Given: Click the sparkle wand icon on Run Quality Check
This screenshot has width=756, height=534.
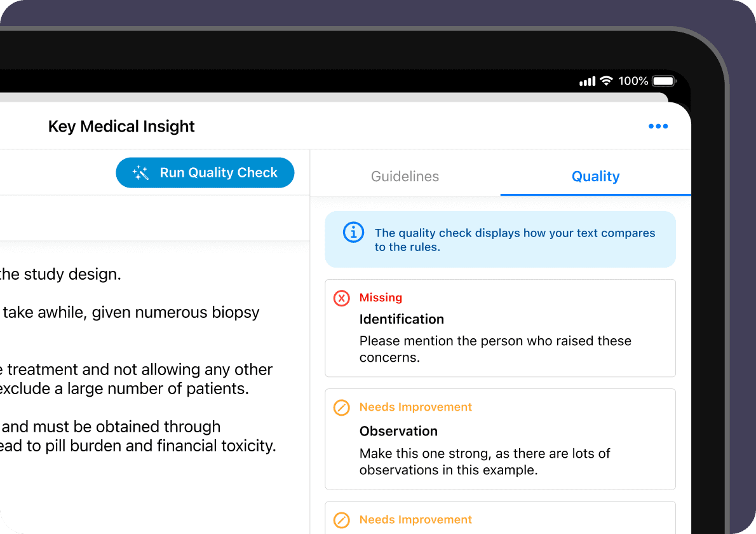Looking at the screenshot, I should point(140,173).
